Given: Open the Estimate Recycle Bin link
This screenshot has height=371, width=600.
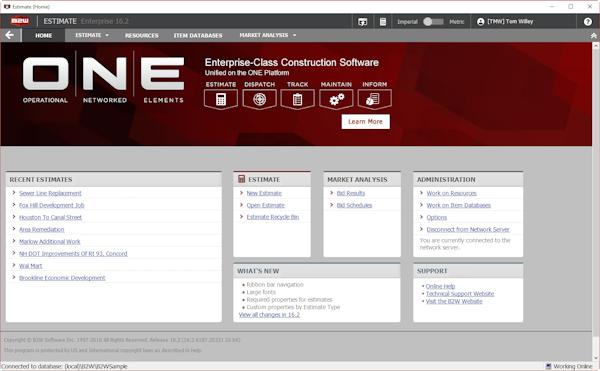Looking at the screenshot, I should 273,217.
